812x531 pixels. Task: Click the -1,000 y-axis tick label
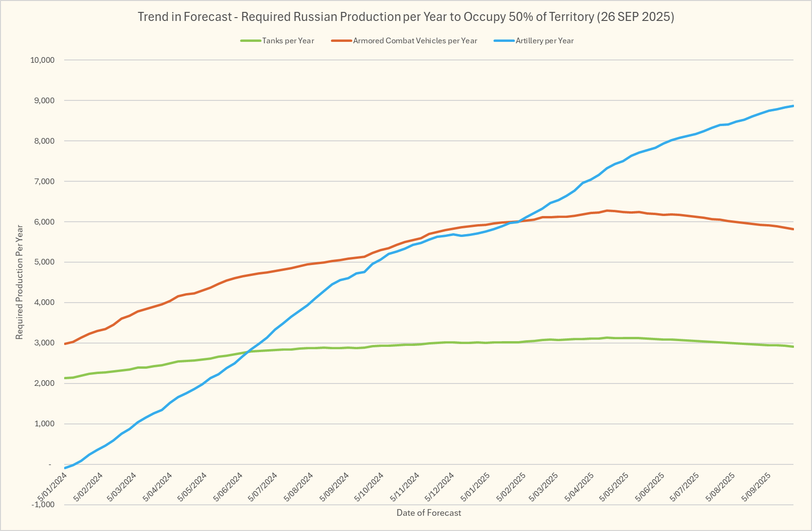43,505
